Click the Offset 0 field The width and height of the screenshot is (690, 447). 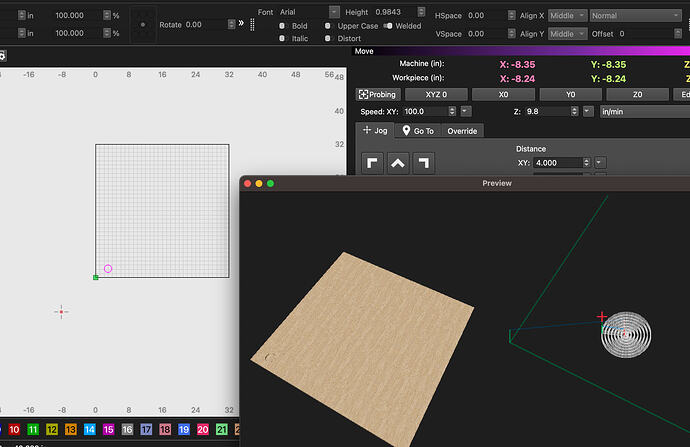(x=645, y=34)
